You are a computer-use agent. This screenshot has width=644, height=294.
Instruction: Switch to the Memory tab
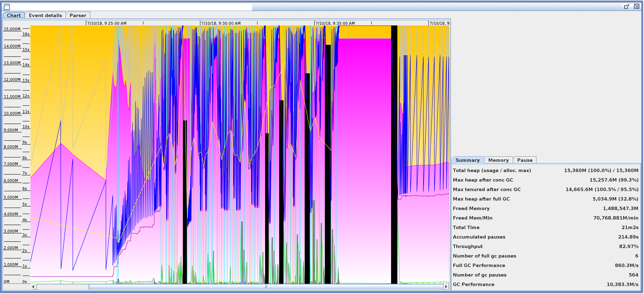(x=498, y=160)
